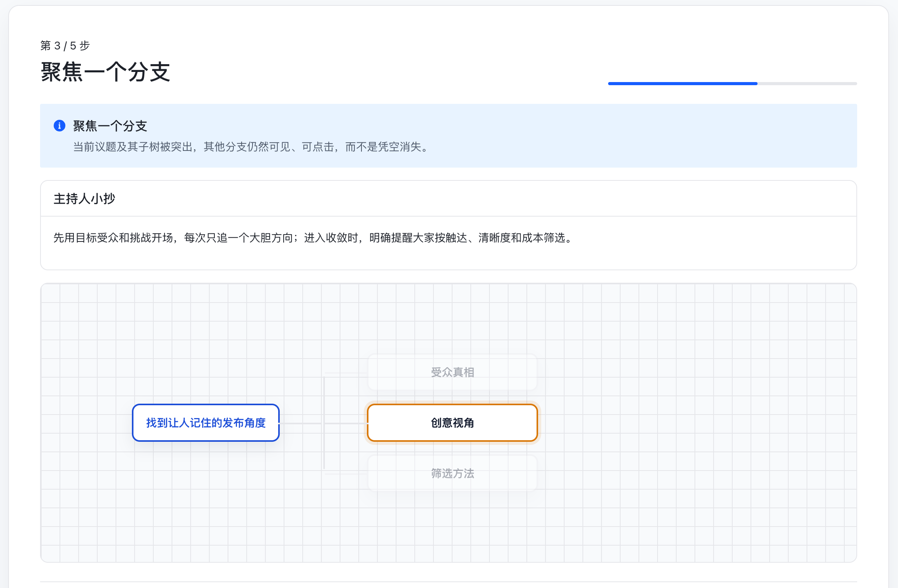Viewport: 898px width, 588px height.
Task: Click the dimmed 筛选方法 branch node
Action: [453, 473]
